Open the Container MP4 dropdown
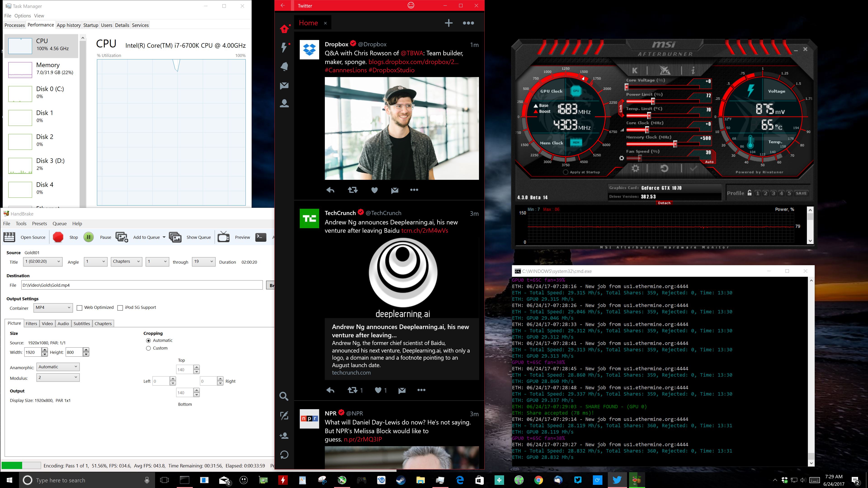Screen dimensions: 868x488 (53, 307)
